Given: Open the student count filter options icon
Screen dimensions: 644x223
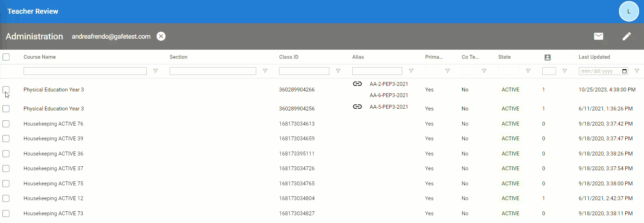Looking at the screenshot, I should (x=564, y=71).
